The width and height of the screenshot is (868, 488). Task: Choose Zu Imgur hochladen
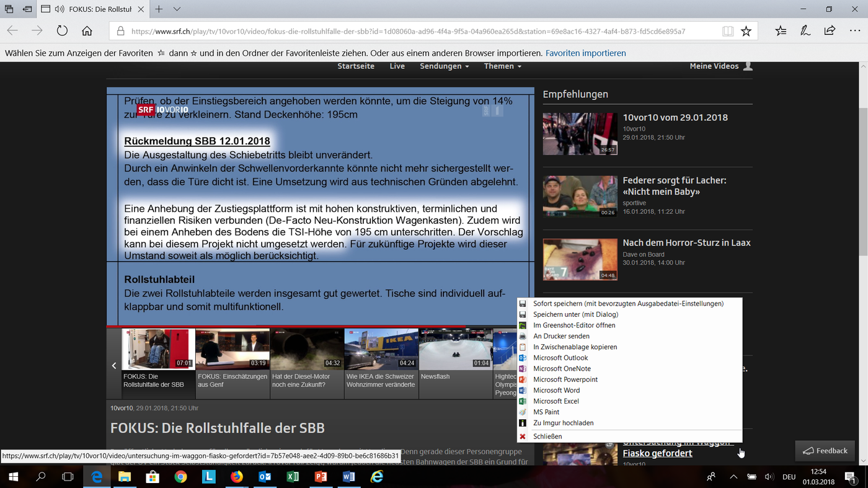(629, 423)
